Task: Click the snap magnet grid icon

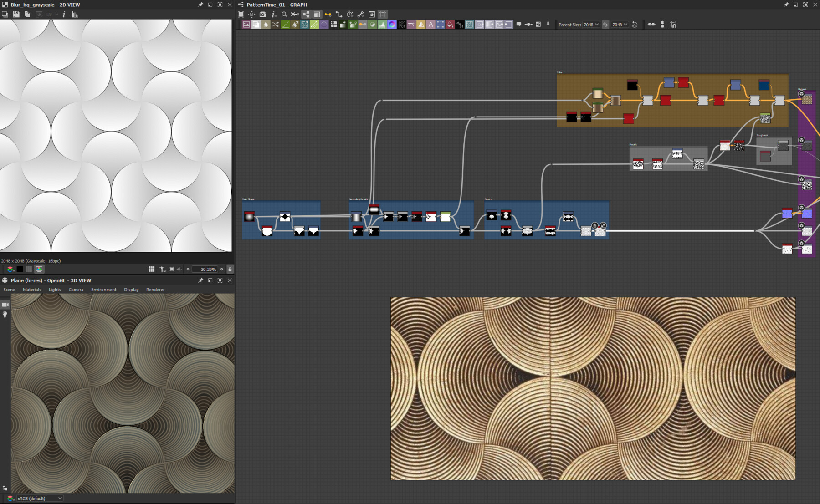Action: pos(673,25)
